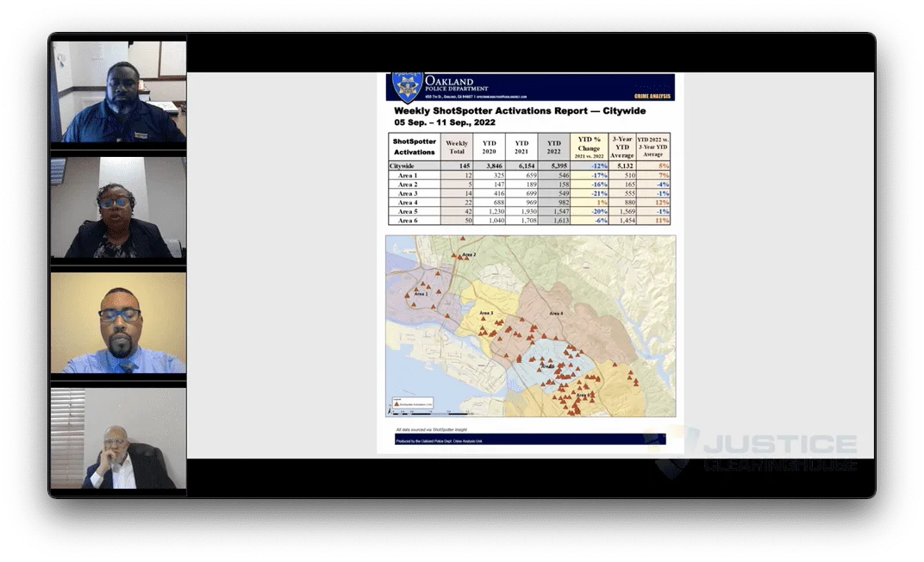Click the Area 4 three-year average '880'
This screenshot has height=562, width=924.
click(x=629, y=203)
